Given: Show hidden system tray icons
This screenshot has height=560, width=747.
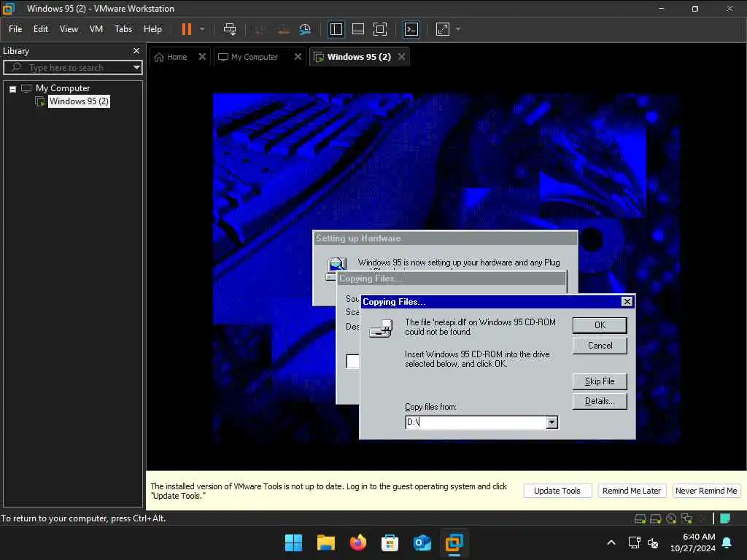Looking at the screenshot, I should click(x=611, y=542).
